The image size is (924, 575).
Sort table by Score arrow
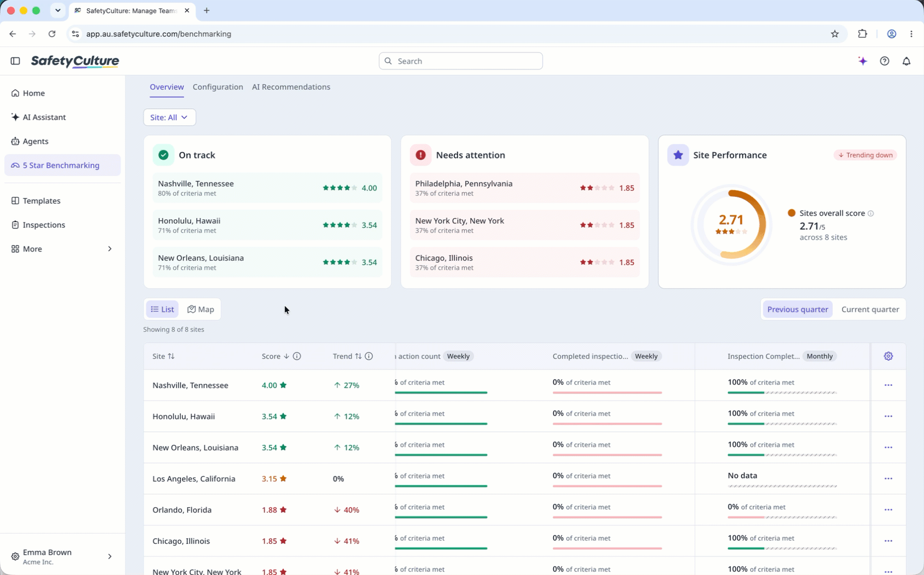tap(286, 356)
